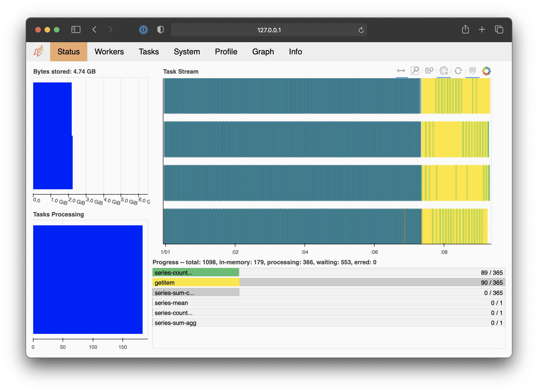The height and width of the screenshot is (392, 538).
Task: Enable the Zoom In tool
Action: (x=444, y=71)
